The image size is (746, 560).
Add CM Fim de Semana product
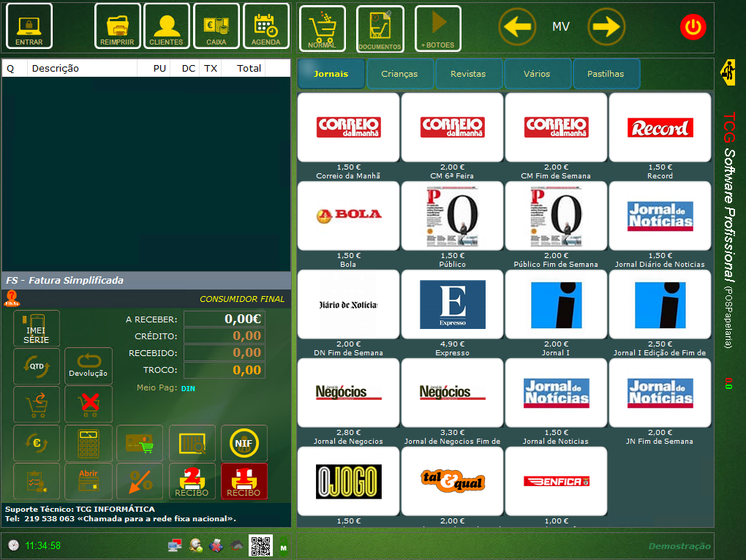556,127
